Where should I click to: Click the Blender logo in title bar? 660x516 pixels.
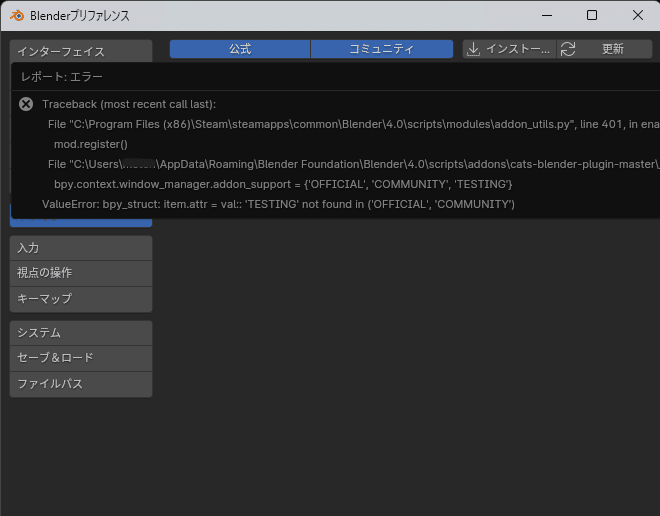point(17,16)
